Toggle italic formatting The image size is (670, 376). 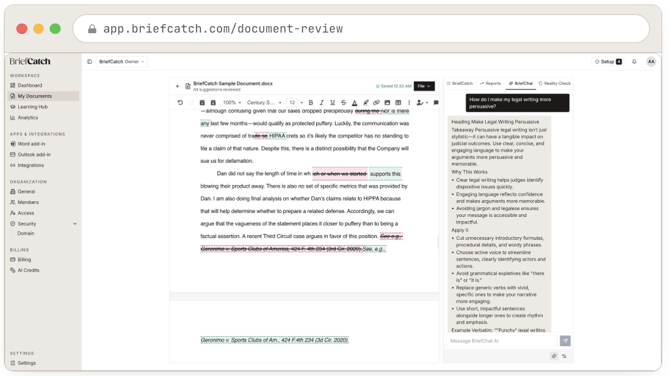coord(321,103)
